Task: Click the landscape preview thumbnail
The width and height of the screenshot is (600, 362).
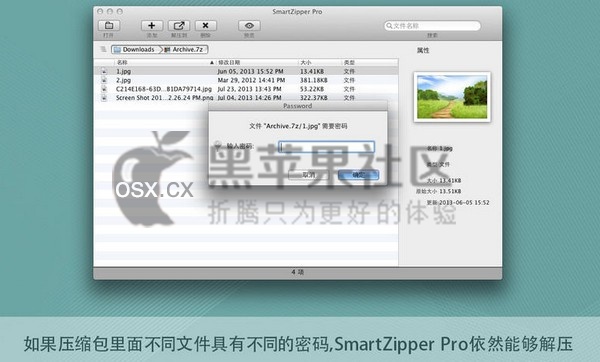Action: click(x=452, y=97)
